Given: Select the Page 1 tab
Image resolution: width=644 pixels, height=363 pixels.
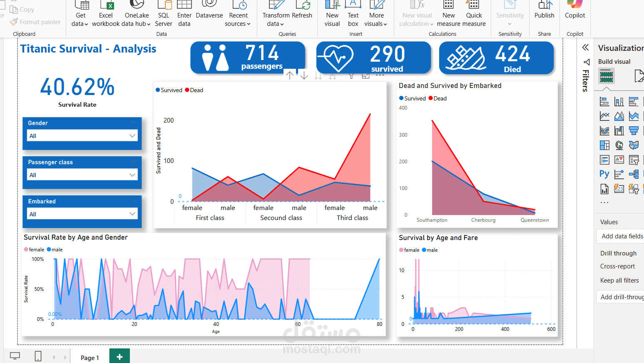Looking at the screenshot, I should (89, 358).
